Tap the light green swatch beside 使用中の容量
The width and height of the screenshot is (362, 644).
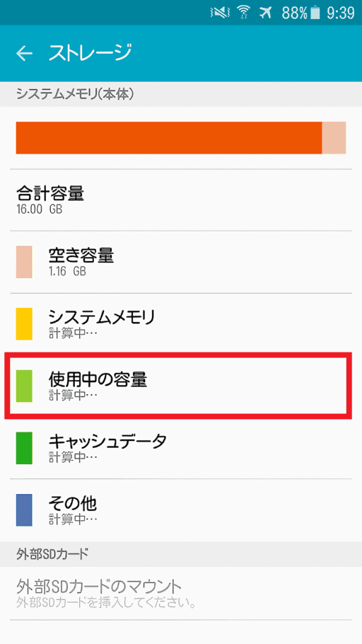click(24, 386)
